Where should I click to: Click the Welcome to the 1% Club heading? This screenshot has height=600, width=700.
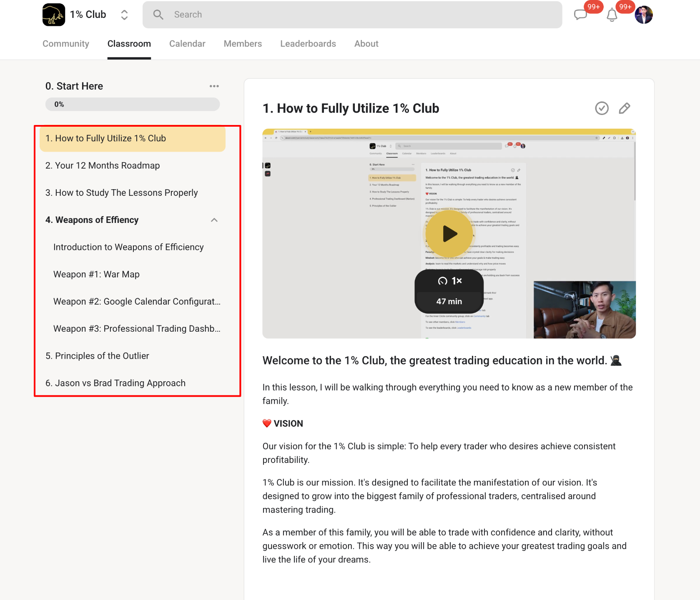435,360
